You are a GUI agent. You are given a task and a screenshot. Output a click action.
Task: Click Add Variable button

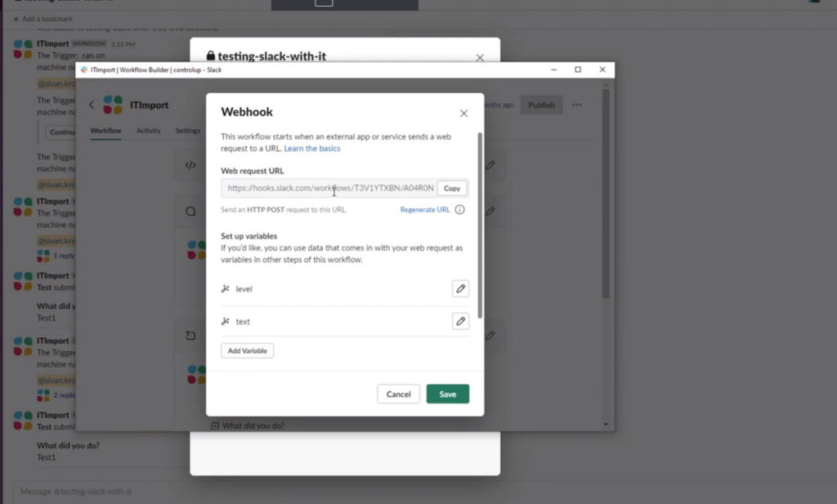[x=247, y=350]
